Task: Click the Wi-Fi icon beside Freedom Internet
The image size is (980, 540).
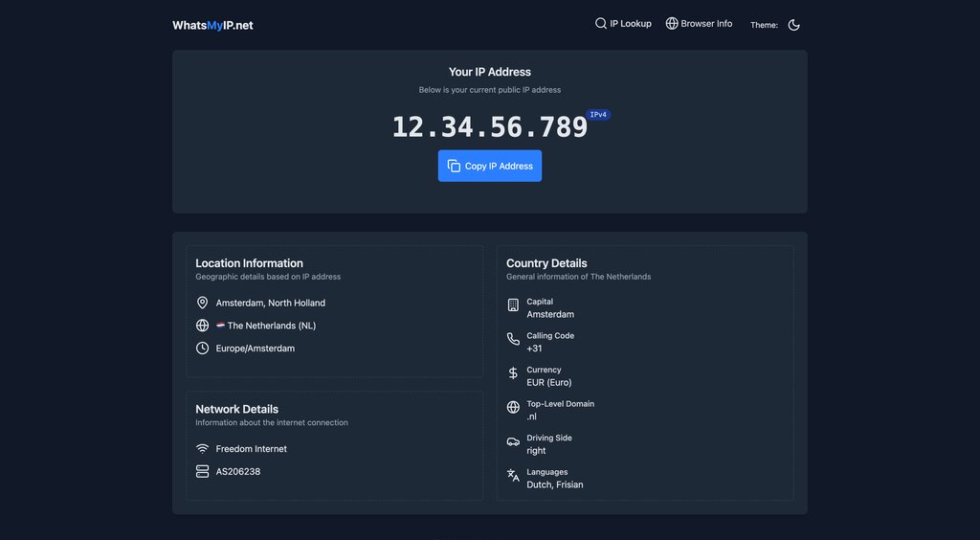Action: 202,449
